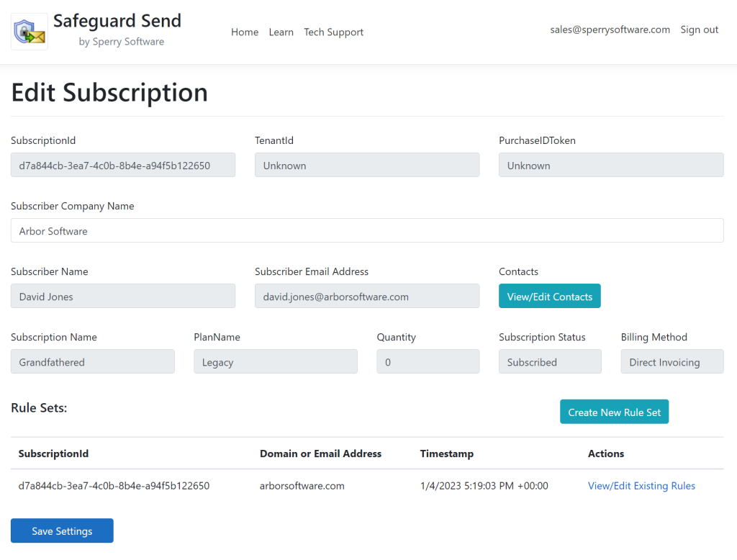
Task: Click the PurchaseIDToken field
Action: coord(611,165)
